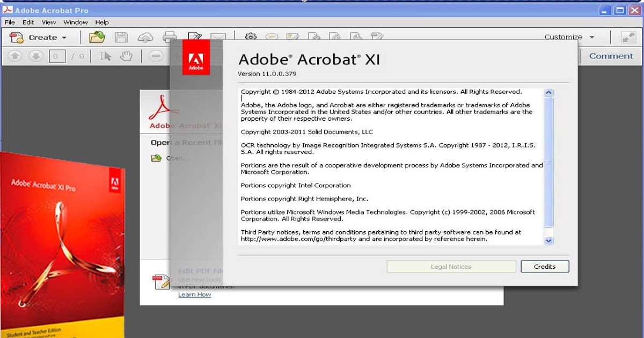Click the 'Copyright © 1984-2012 Adobe Systems' line
The width and height of the screenshot is (644, 338).
(x=381, y=92)
